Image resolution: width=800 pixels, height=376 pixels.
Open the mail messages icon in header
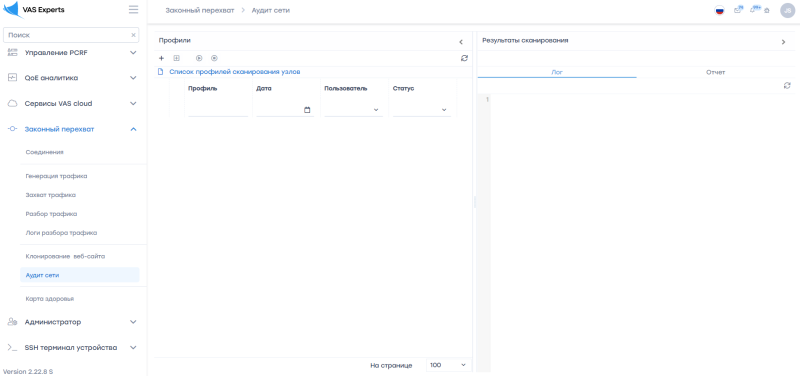click(738, 10)
